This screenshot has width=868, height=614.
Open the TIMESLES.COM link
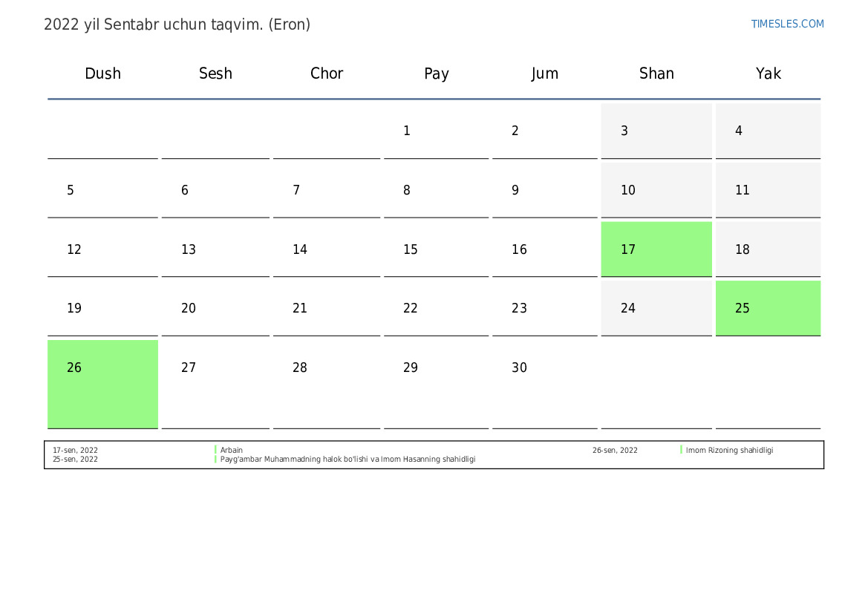pos(787,24)
